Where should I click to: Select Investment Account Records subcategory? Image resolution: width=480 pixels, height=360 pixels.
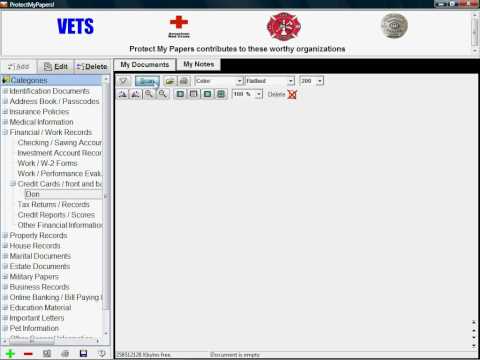pos(60,153)
